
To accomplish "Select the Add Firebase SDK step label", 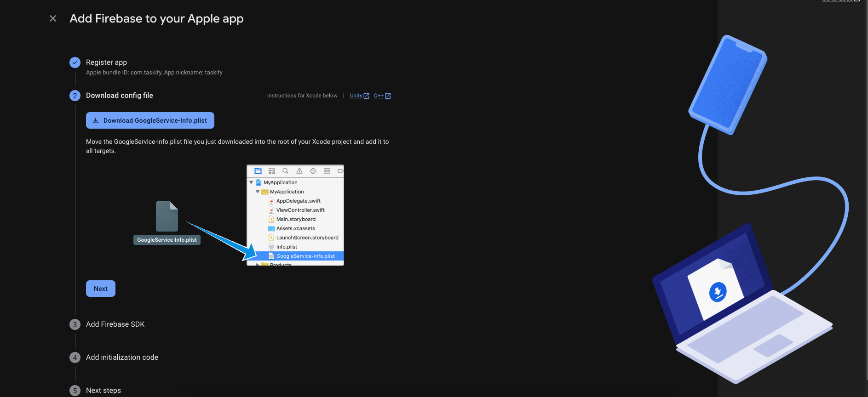I will pyautogui.click(x=115, y=324).
